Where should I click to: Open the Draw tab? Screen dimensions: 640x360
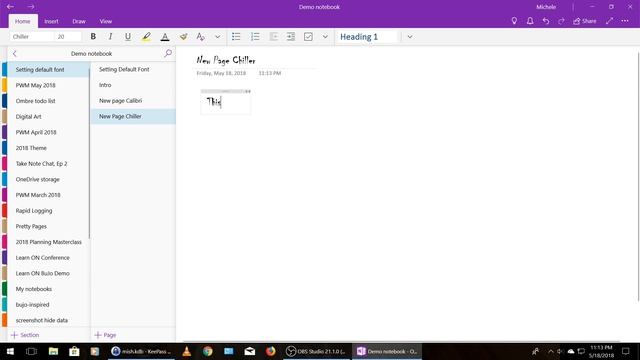[79, 21]
